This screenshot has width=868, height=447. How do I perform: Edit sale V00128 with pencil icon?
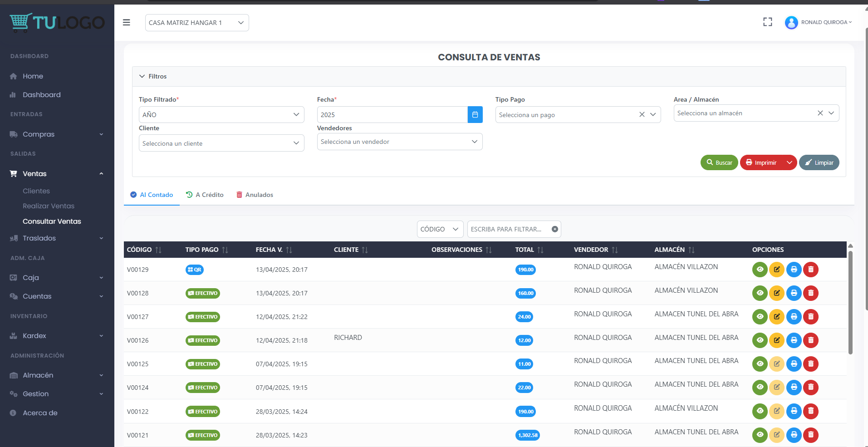coord(776,293)
